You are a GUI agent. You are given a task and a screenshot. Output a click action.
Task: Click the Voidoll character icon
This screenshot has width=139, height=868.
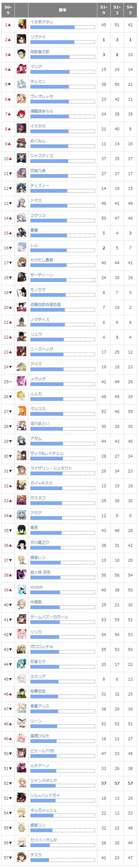coord(21,590)
